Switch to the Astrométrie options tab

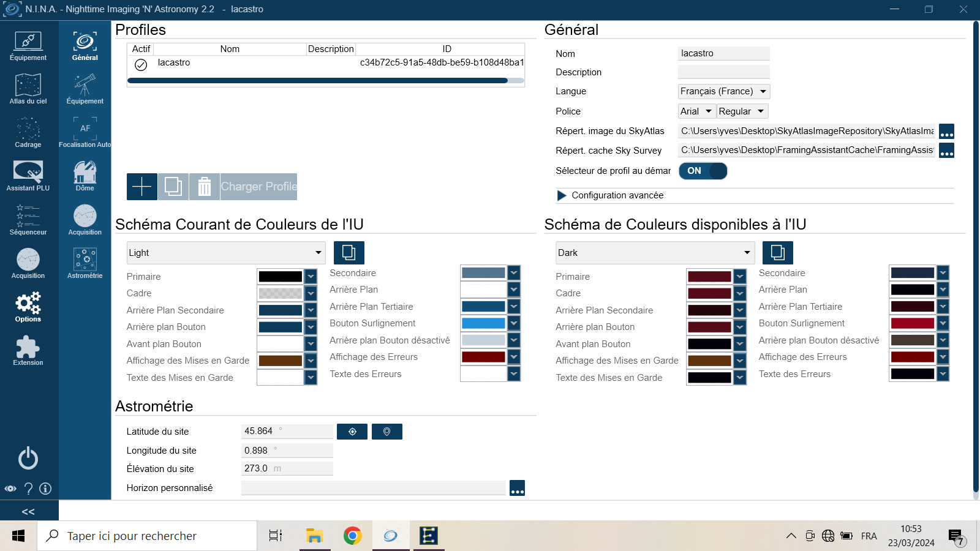click(x=85, y=263)
